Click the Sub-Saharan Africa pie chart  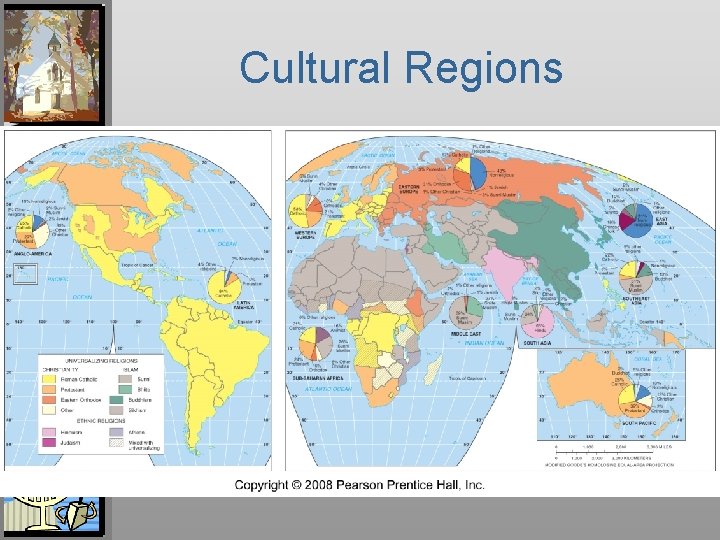coord(315,343)
